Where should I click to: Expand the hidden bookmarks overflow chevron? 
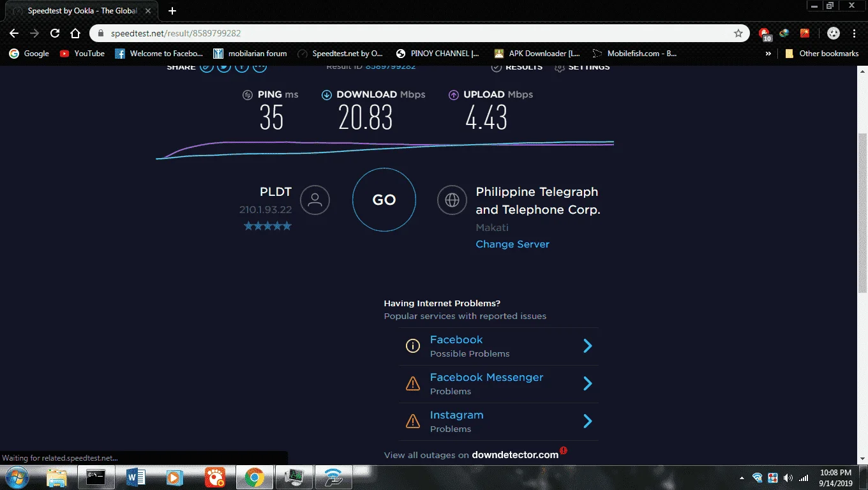[768, 54]
